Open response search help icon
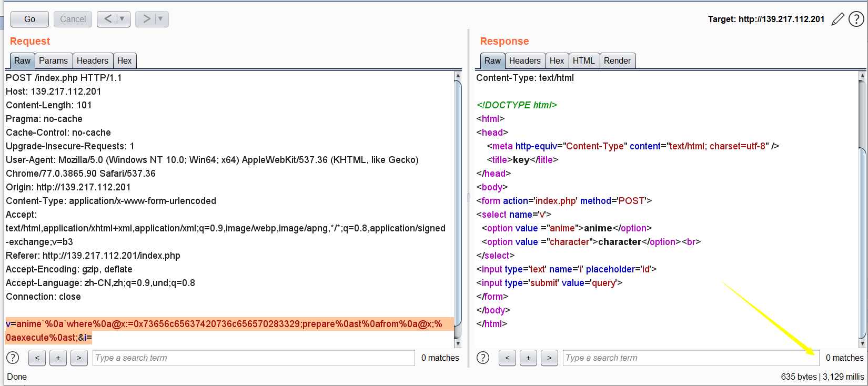Screen dimensions: 868x386 (483, 358)
